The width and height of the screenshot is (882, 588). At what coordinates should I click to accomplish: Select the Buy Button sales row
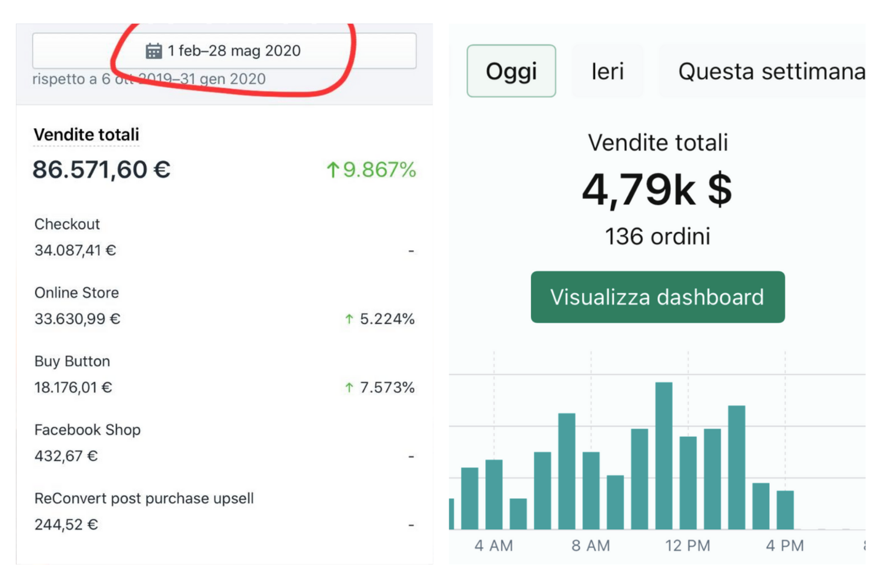pyautogui.click(x=223, y=375)
